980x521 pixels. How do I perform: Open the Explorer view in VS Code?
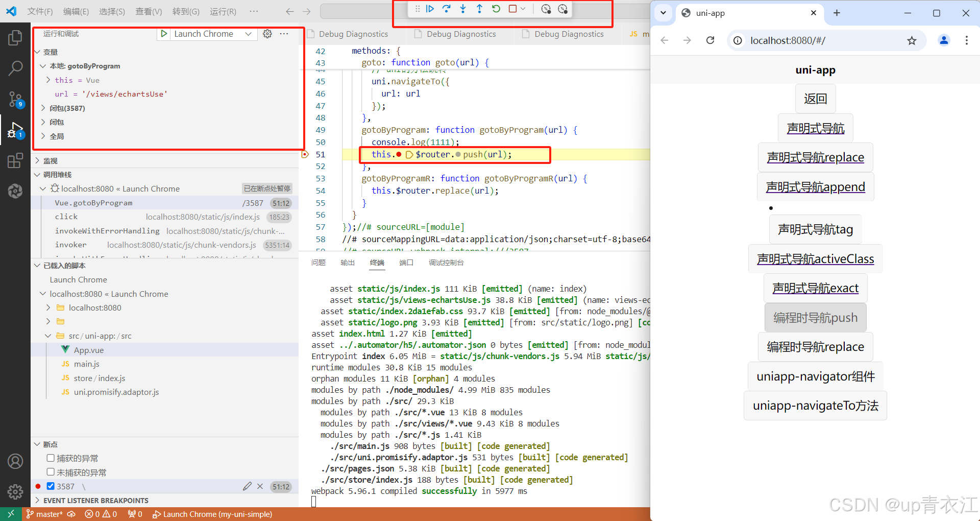coord(15,38)
